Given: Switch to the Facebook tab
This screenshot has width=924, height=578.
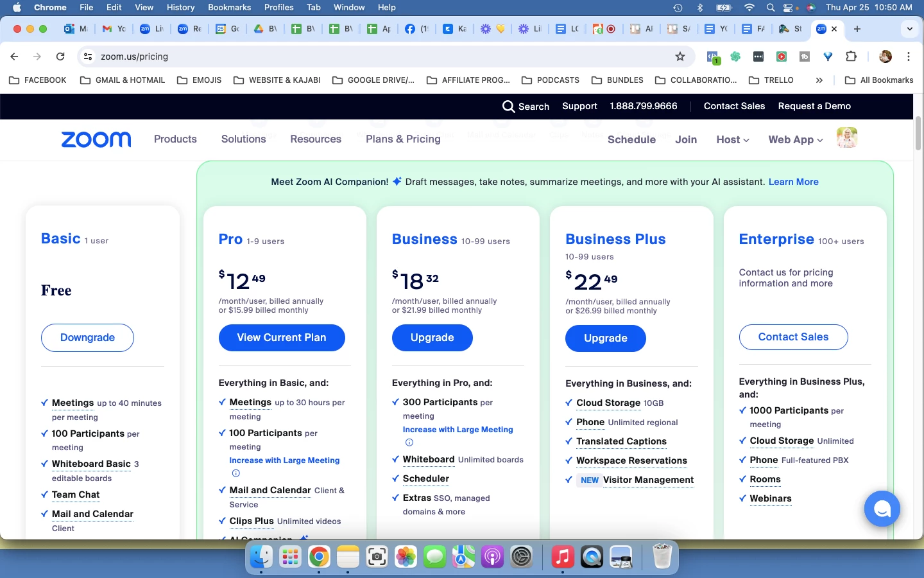Looking at the screenshot, I should (x=416, y=29).
